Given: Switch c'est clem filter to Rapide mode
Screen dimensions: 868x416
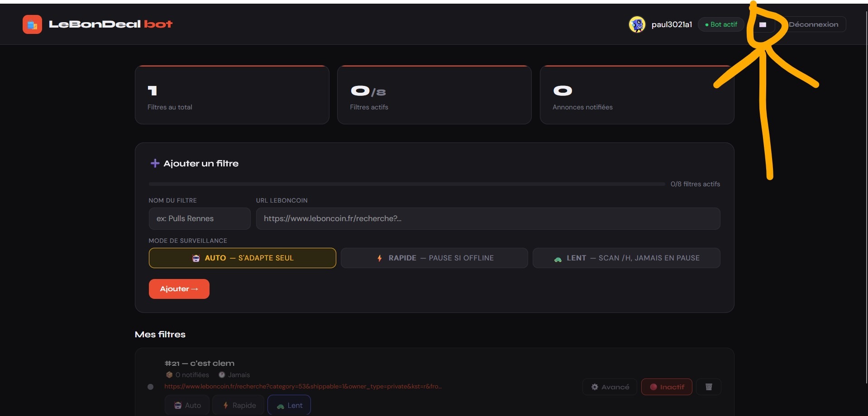Looking at the screenshot, I should (238, 405).
